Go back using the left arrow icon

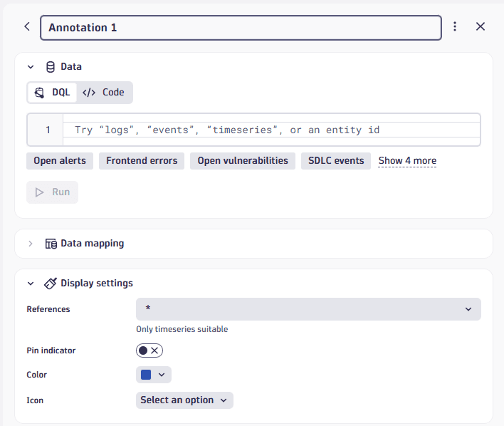27,26
